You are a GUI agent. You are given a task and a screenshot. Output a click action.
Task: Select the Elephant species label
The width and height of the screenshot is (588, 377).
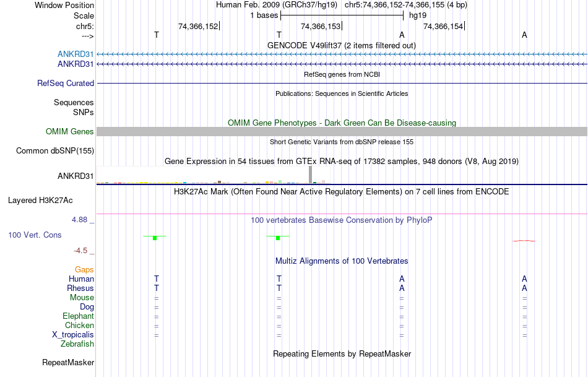(x=78, y=316)
